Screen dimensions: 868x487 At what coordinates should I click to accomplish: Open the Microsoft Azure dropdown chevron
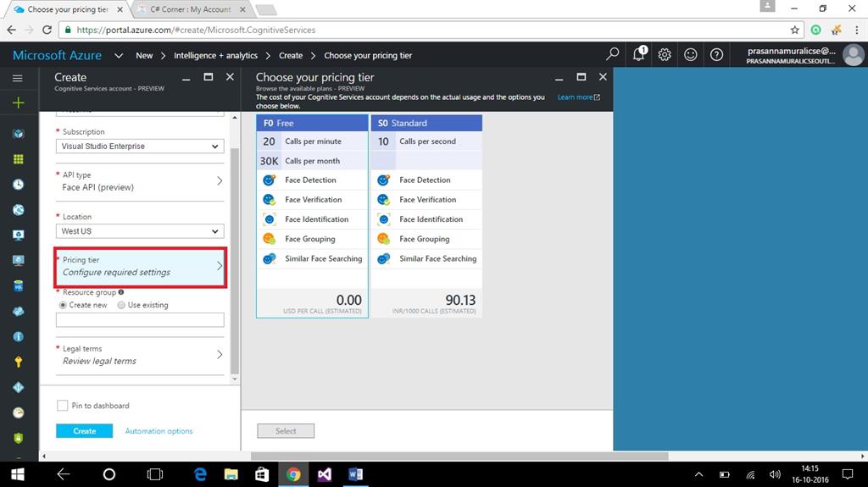pos(119,55)
